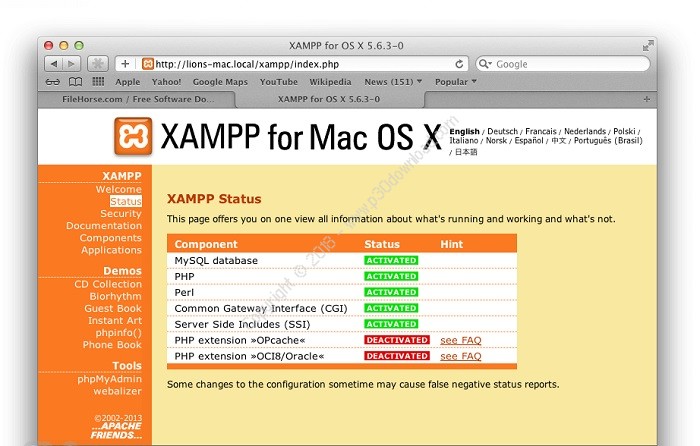Click the XAMPP favicon in address bar
This screenshot has width=700, height=446.
(x=147, y=64)
